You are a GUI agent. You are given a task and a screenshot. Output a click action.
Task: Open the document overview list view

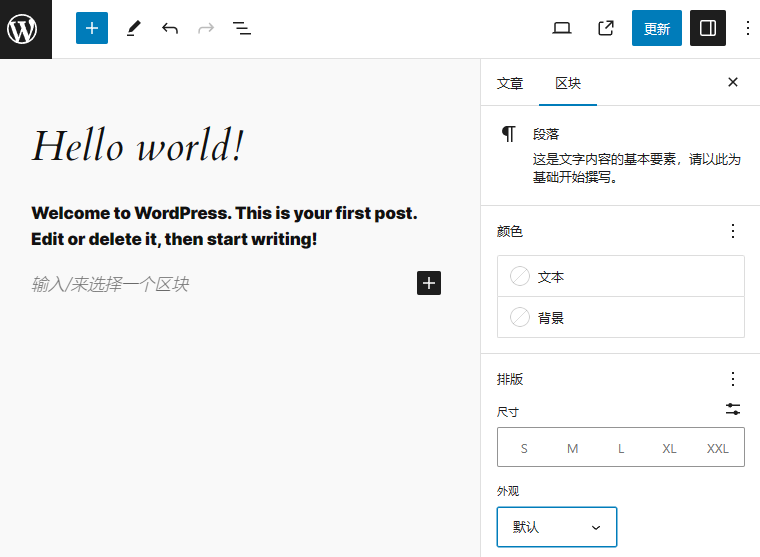242,28
